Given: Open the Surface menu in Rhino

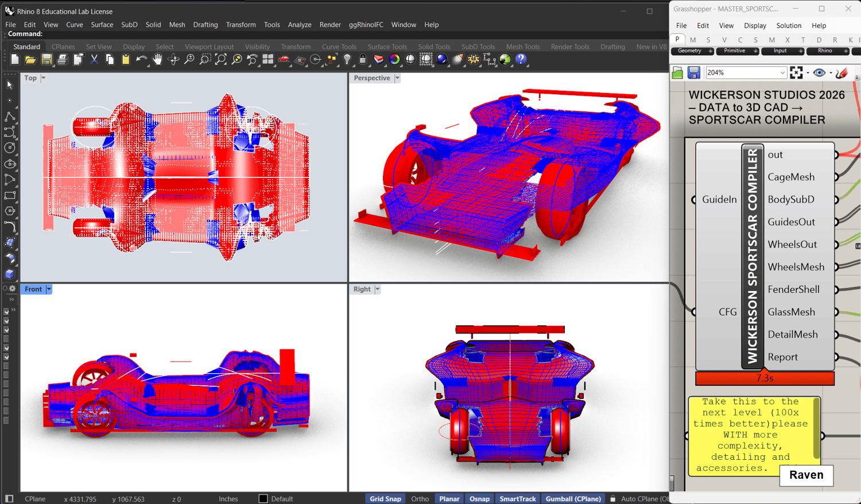Looking at the screenshot, I should click(x=102, y=25).
